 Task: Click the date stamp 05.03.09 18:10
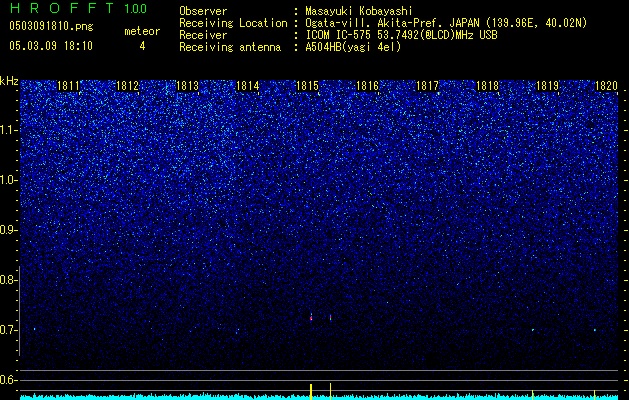[51, 46]
